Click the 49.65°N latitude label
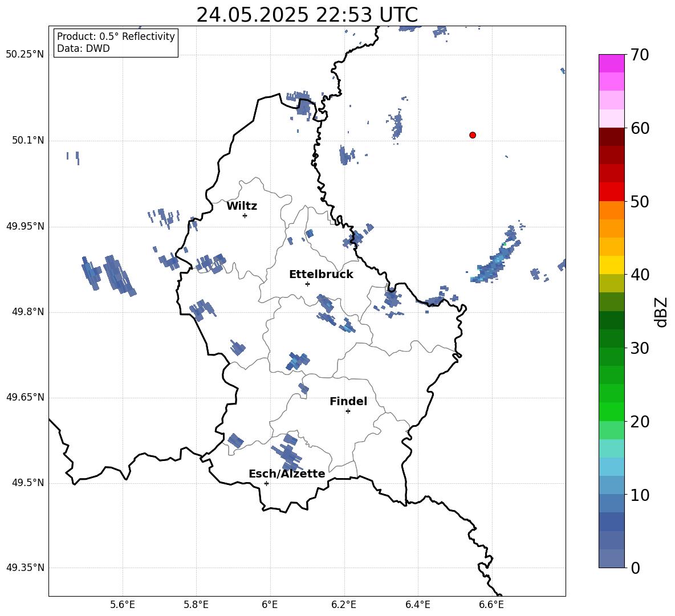The width and height of the screenshot is (675, 616). click(x=25, y=397)
